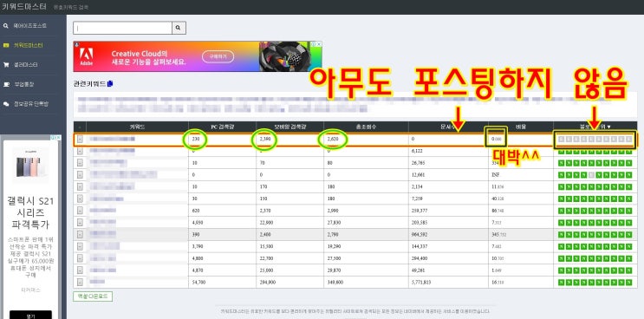
Task: Click the minus button in the 12,661 documents row
Action: click(x=80, y=175)
